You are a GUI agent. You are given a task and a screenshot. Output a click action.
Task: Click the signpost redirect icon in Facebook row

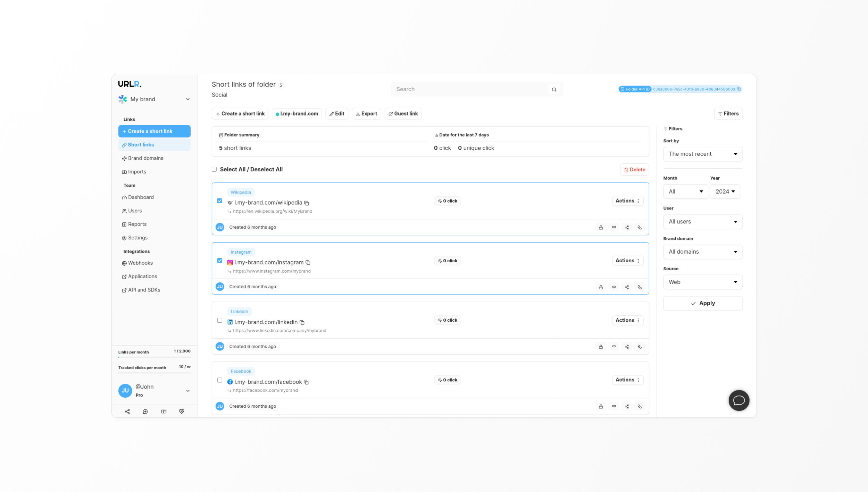click(x=614, y=407)
